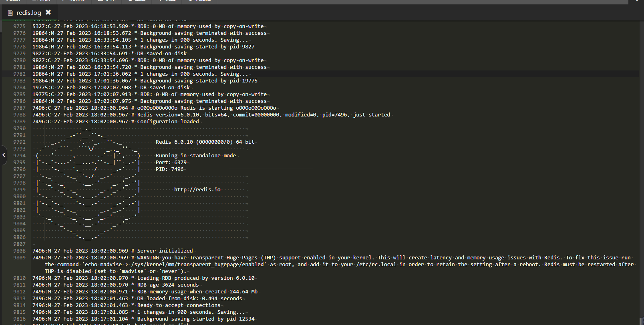Click the 17:01:36.062 '1 changes in 900 seconds' line

pos(140,74)
